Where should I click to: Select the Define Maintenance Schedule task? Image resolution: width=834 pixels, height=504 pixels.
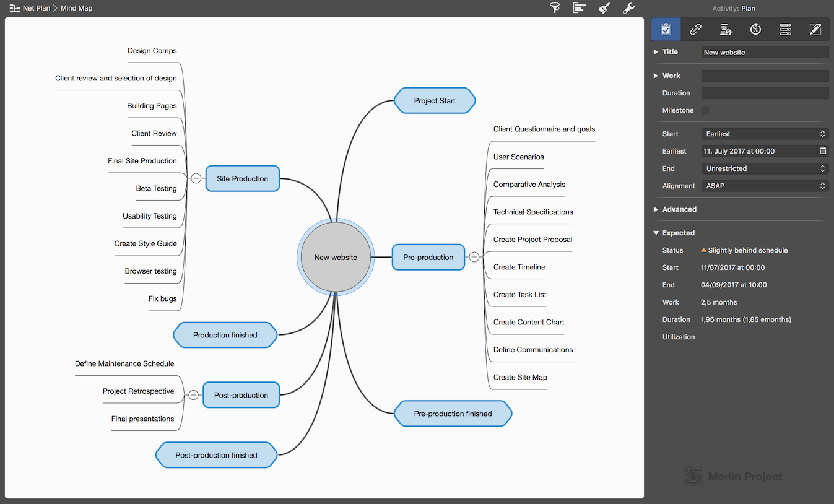coord(124,363)
